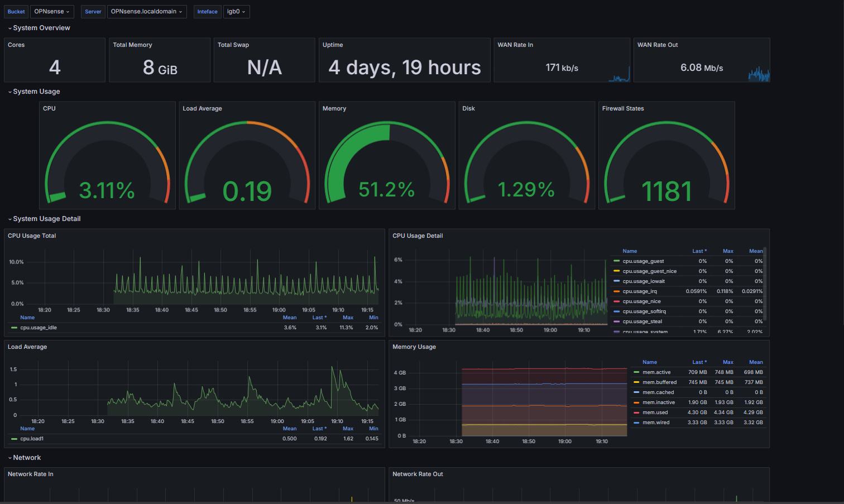
Task: Sort CPU Usage Detail legend by Name
Action: tap(630, 251)
